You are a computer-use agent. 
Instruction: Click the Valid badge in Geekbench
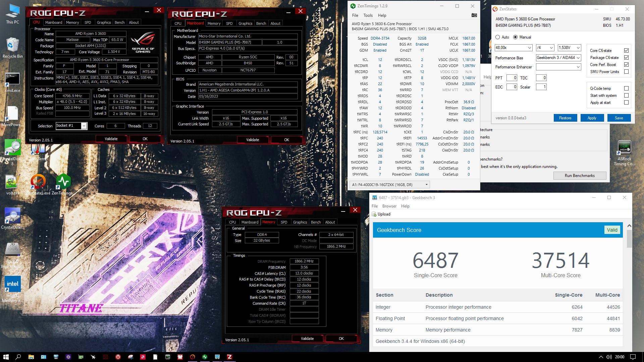click(612, 230)
